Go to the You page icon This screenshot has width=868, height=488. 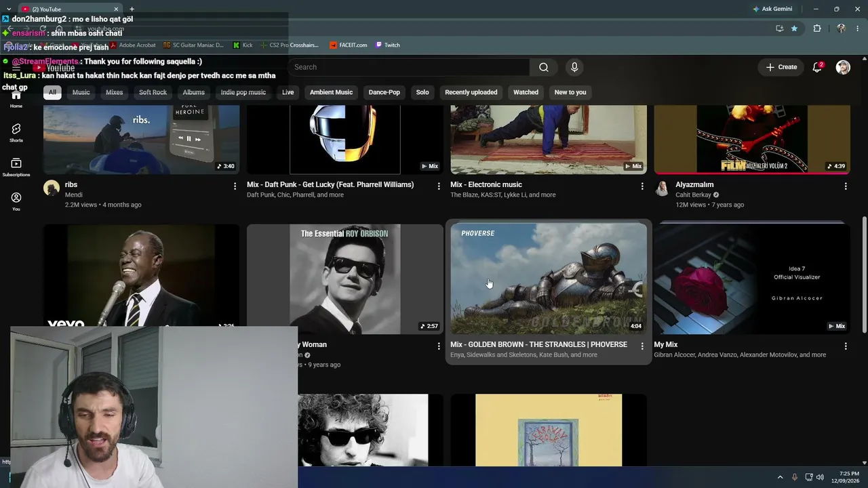16,201
